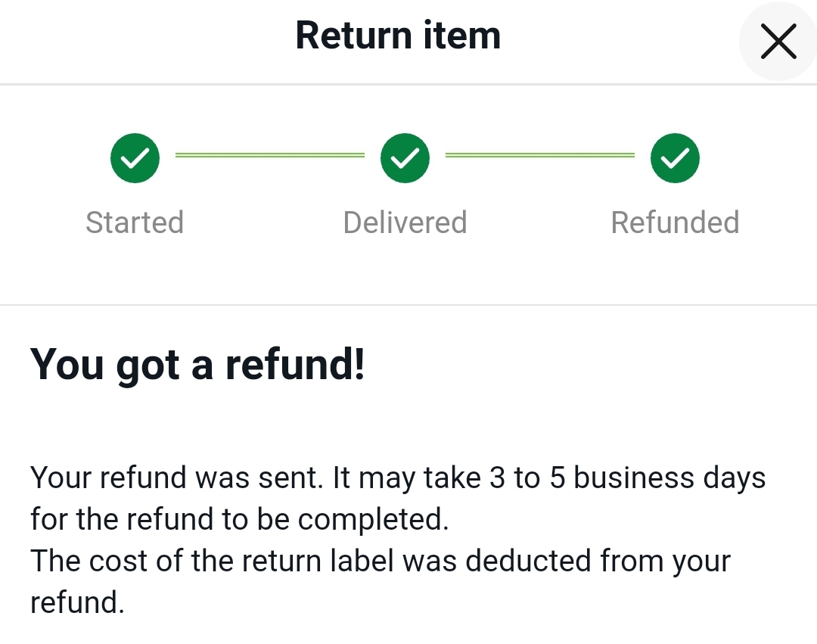
Task: Click the text for the refund to be completed
Action: tap(240, 519)
